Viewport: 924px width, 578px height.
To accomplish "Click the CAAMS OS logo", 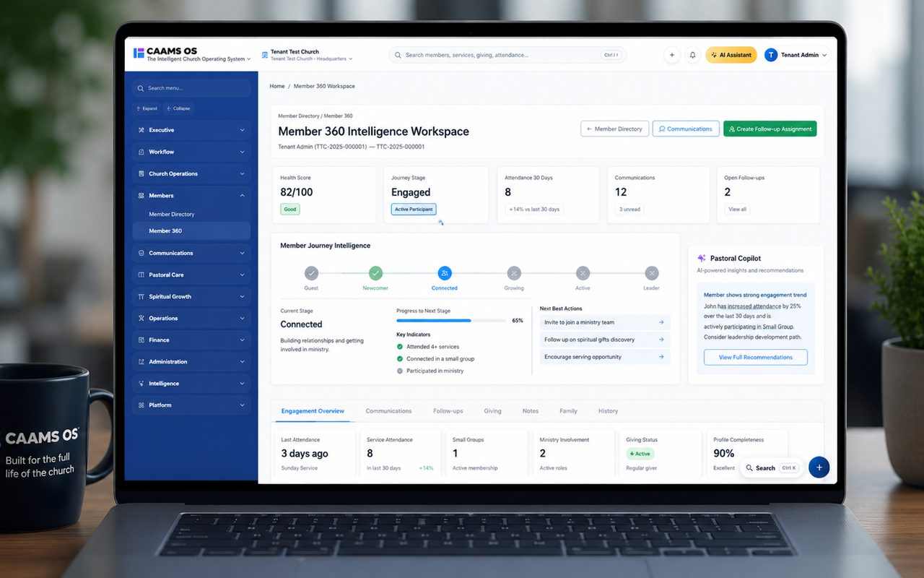I will click(139, 53).
